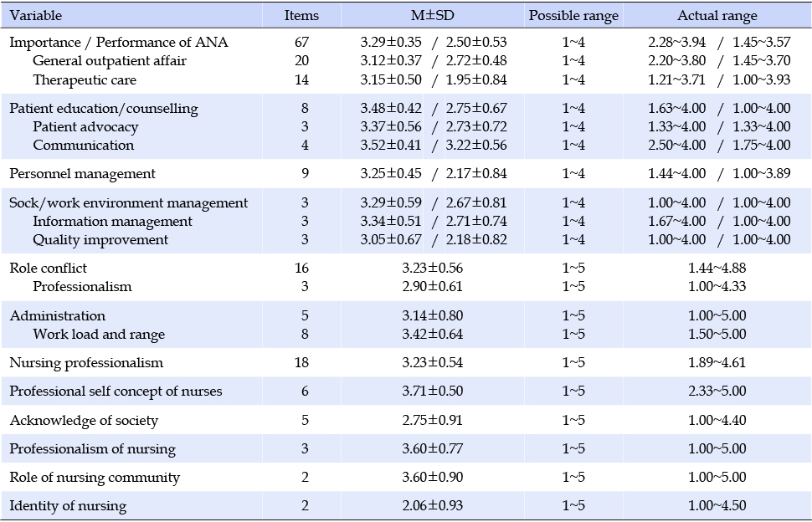Select the 3.71±0.50 mean value cell
This screenshot has height=522, width=812.
(433, 391)
